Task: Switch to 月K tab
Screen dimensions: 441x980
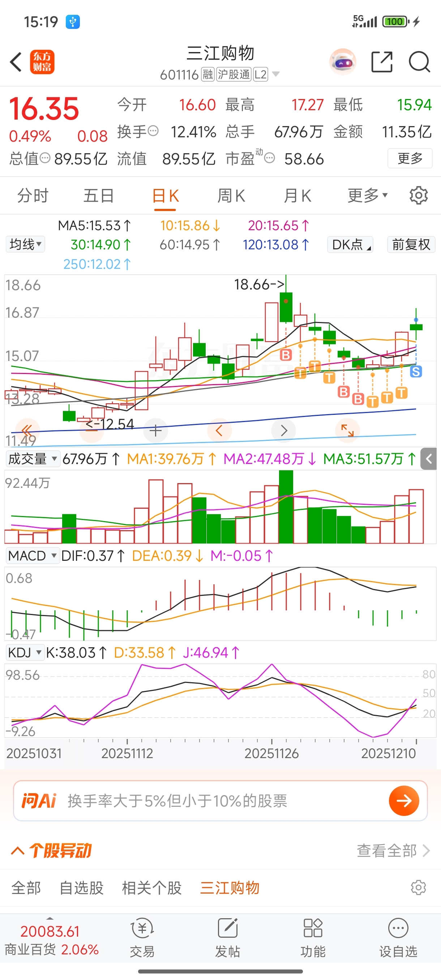Action: (297, 195)
